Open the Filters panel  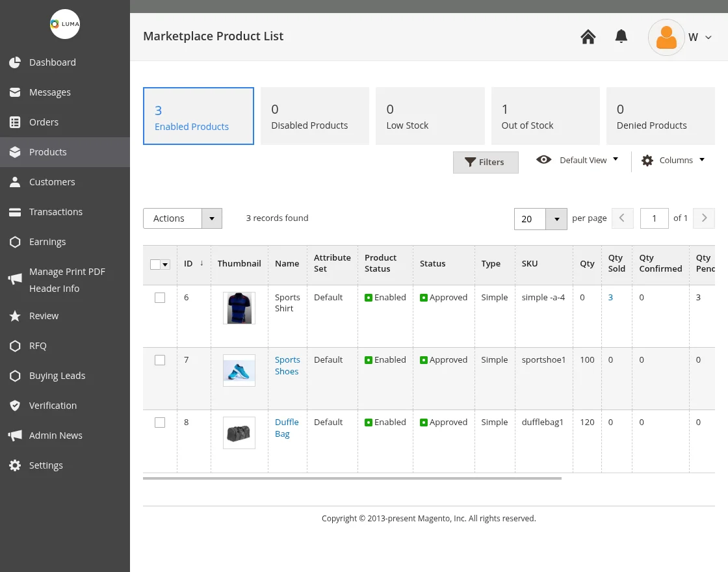[486, 162]
